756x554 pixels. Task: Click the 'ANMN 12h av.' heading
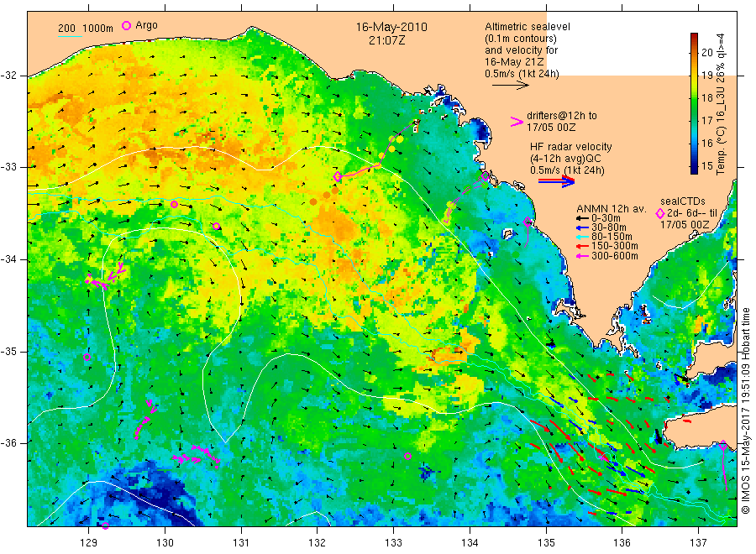point(612,209)
